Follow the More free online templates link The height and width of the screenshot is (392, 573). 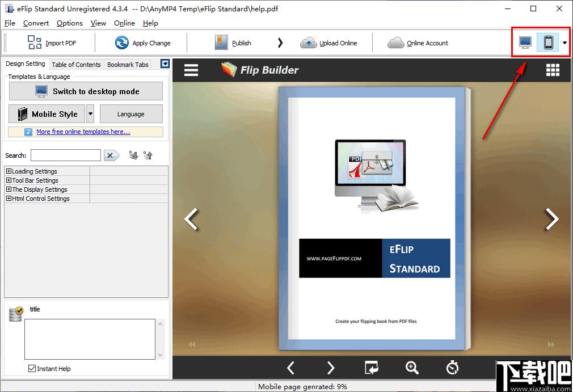point(83,132)
